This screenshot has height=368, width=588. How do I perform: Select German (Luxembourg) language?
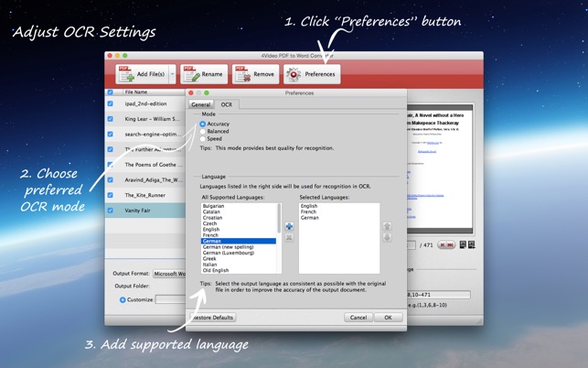pyautogui.click(x=229, y=253)
